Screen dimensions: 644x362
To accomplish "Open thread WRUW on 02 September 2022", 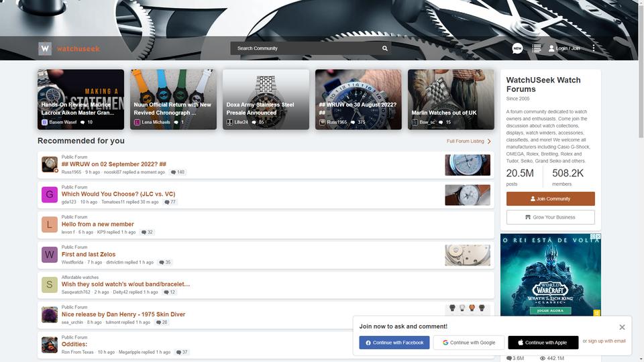I will coord(114,164).
